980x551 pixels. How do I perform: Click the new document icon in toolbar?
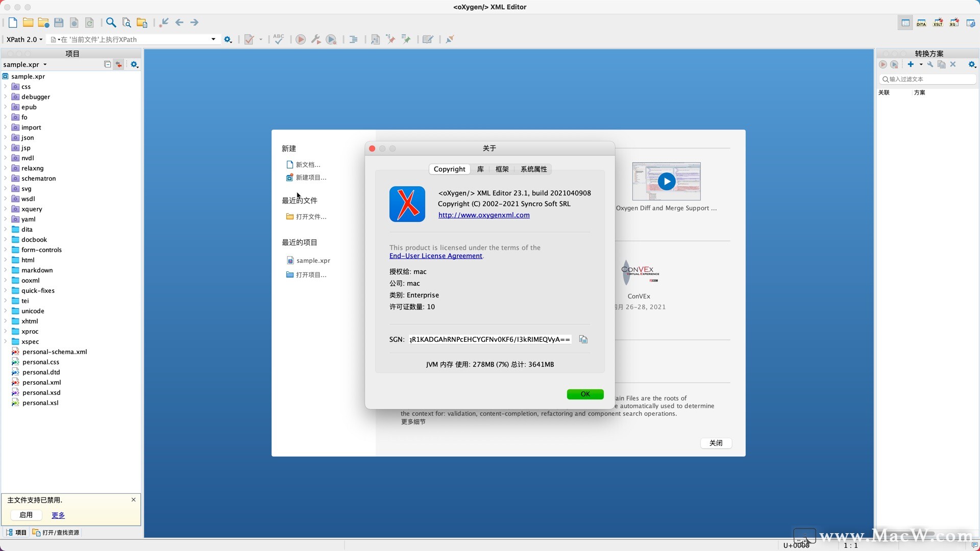[x=13, y=22]
